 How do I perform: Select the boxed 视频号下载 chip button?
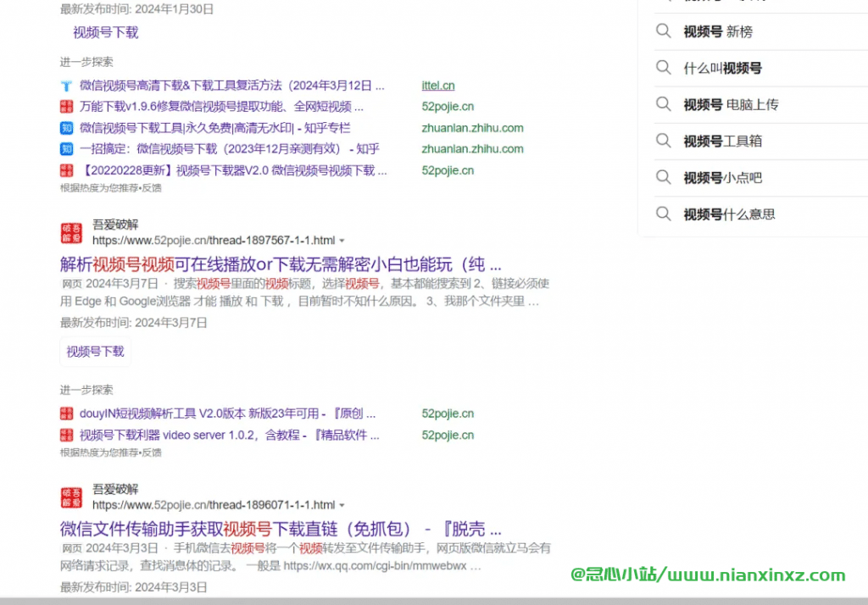click(95, 352)
